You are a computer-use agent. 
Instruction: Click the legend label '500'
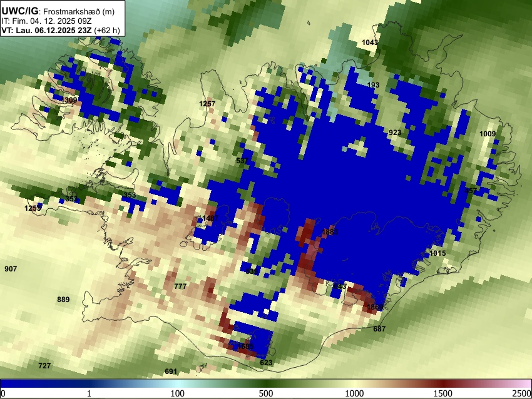(266, 393)
